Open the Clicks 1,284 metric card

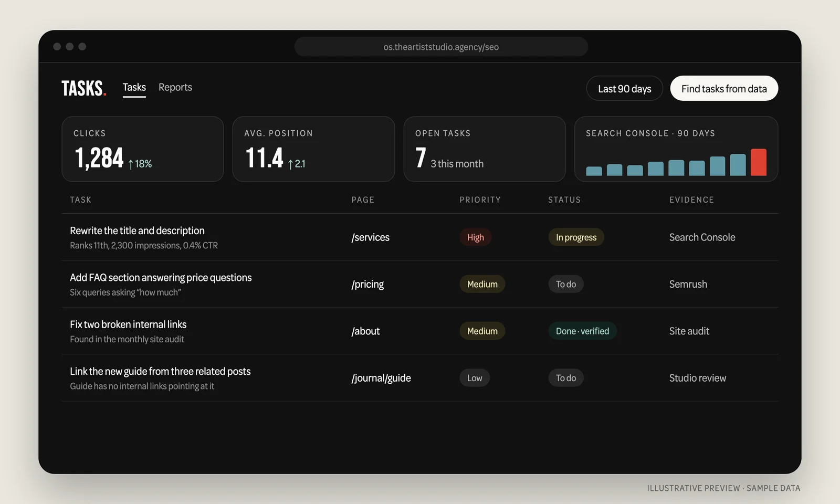143,149
